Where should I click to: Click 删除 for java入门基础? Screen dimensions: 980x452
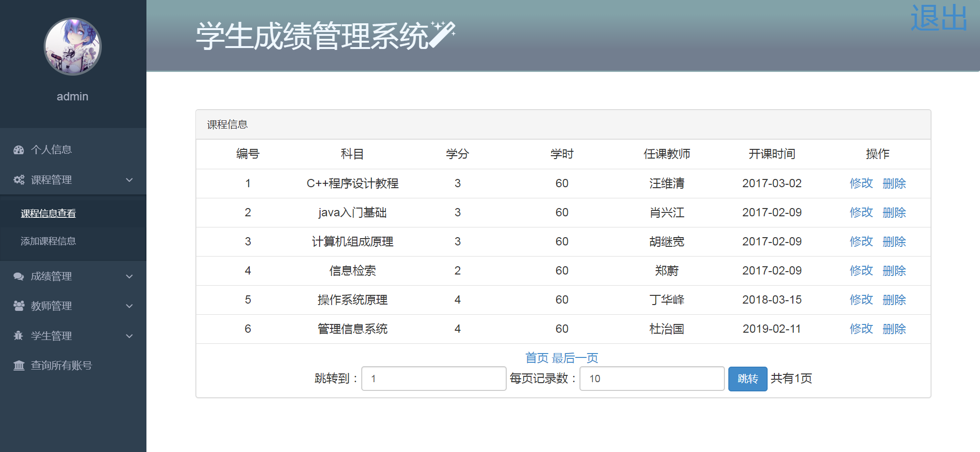click(894, 212)
